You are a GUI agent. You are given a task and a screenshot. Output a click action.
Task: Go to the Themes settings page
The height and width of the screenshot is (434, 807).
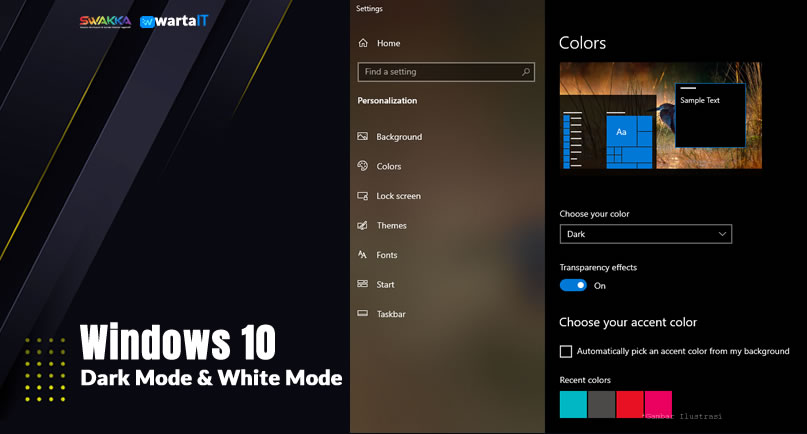[391, 225]
